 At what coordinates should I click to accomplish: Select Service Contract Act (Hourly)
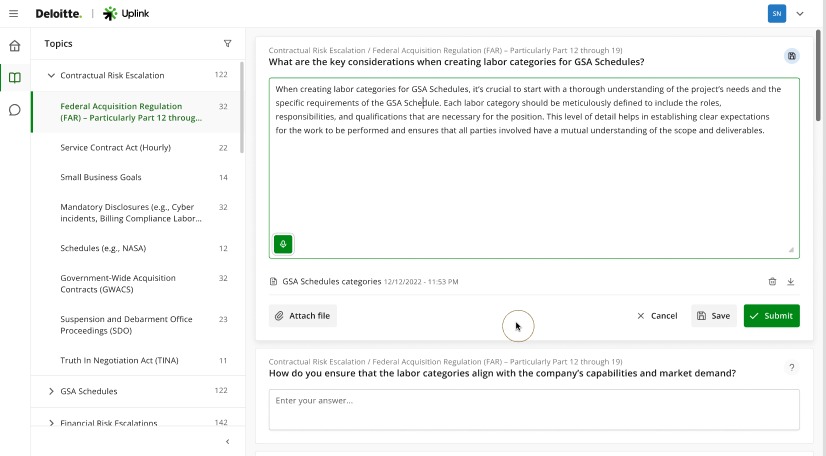137,148
